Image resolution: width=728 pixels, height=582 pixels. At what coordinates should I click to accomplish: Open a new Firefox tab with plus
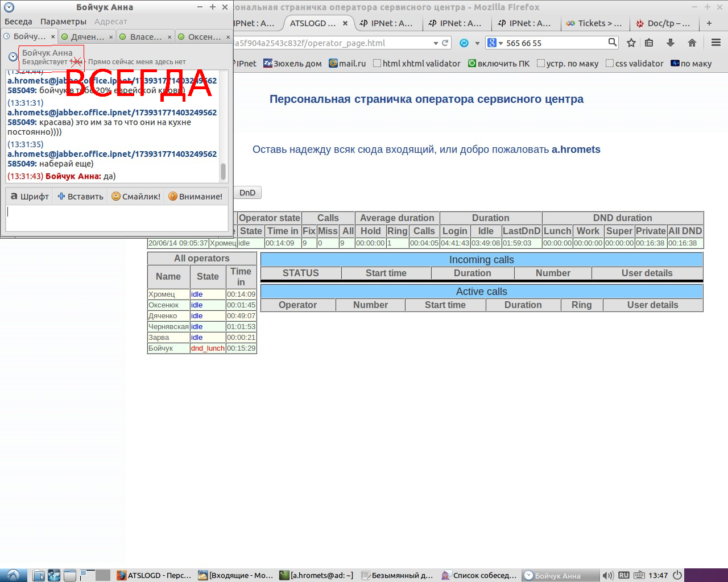click(x=709, y=23)
